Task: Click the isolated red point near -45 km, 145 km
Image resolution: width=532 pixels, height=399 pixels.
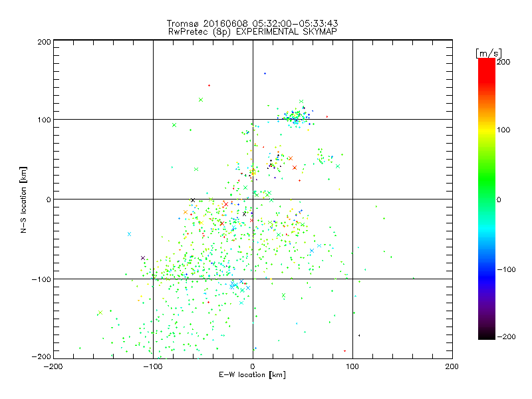Action: tap(209, 86)
